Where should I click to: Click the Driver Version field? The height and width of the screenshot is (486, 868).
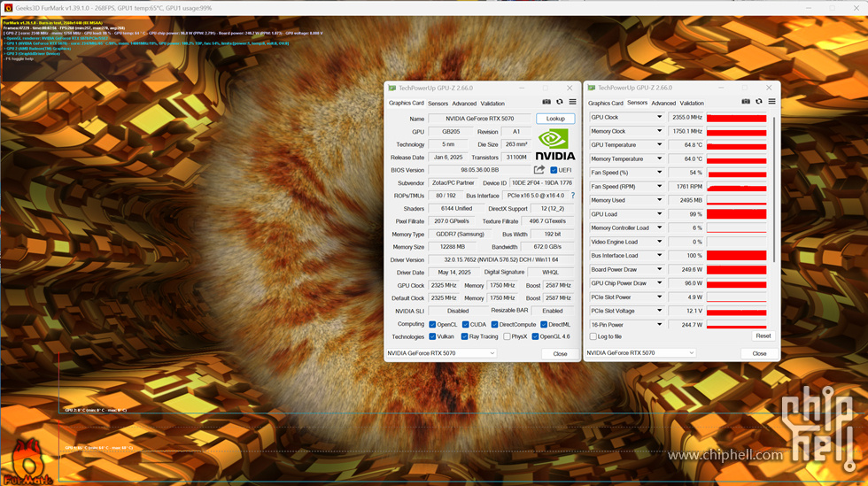point(501,259)
